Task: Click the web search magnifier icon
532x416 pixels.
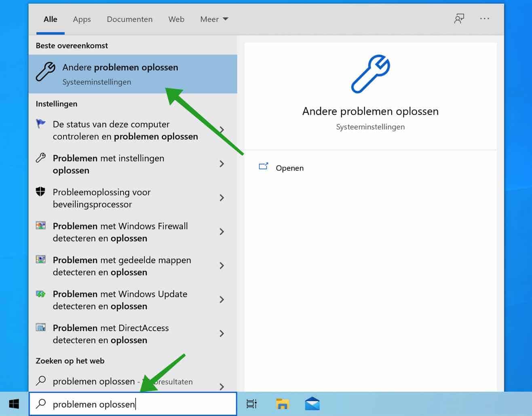Action: (40, 380)
